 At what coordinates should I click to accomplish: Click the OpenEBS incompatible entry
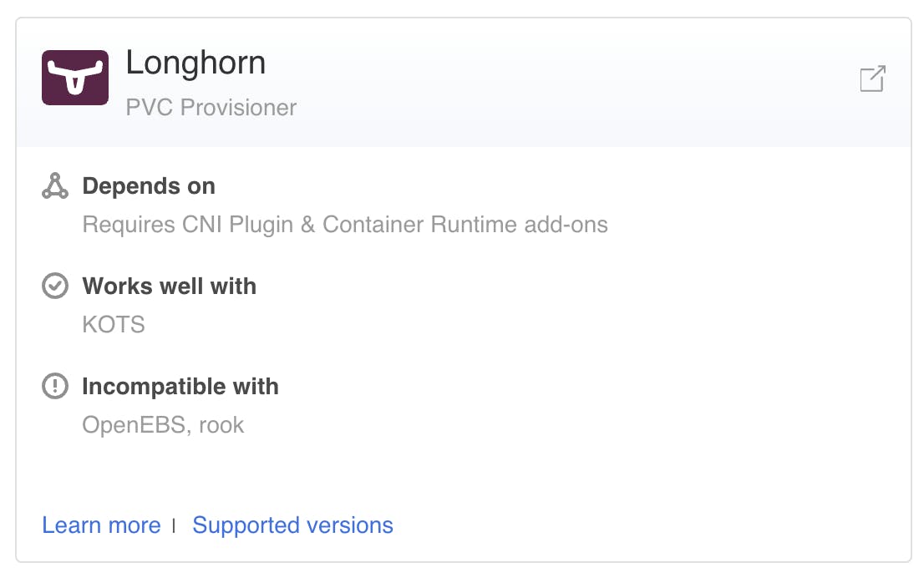click(x=136, y=424)
